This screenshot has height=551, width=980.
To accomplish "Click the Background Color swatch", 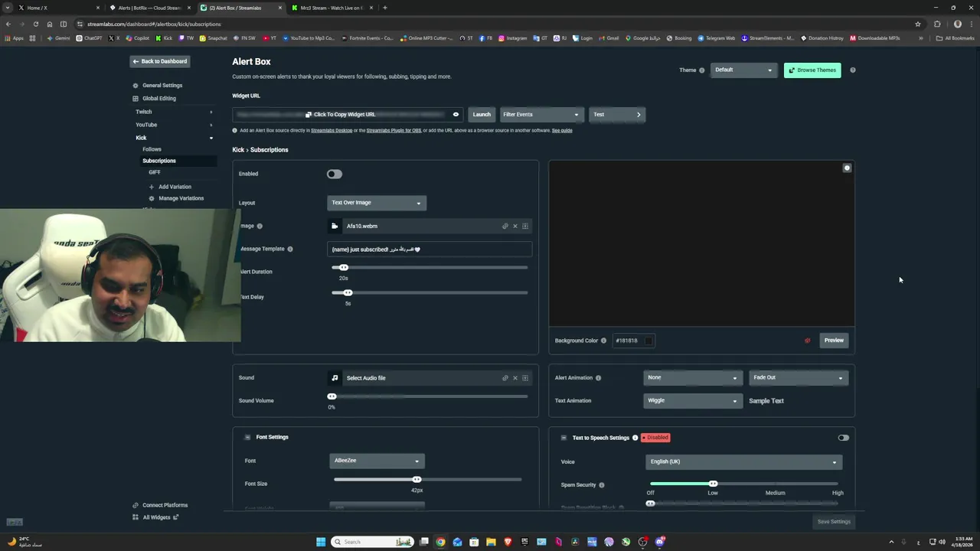I will (x=648, y=341).
